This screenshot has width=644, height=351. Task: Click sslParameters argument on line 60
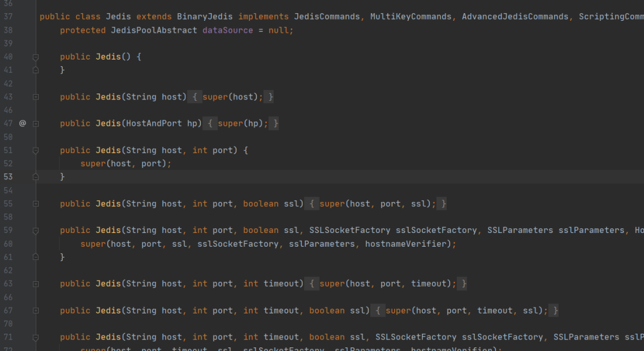[321, 244]
